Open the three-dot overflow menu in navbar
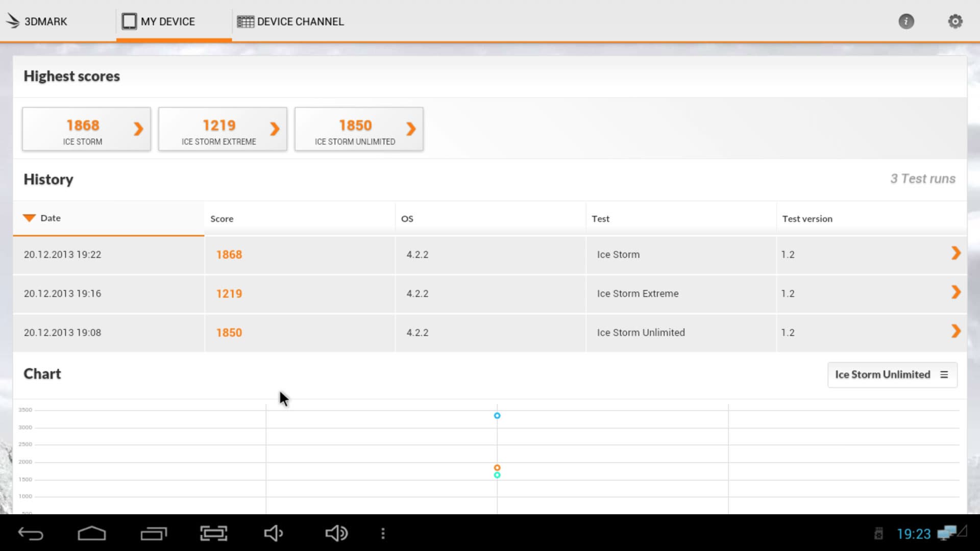 click(383, 533)
